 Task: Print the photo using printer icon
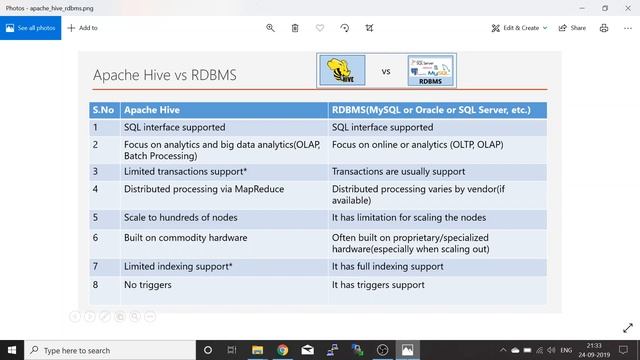[x=604, y=28]
